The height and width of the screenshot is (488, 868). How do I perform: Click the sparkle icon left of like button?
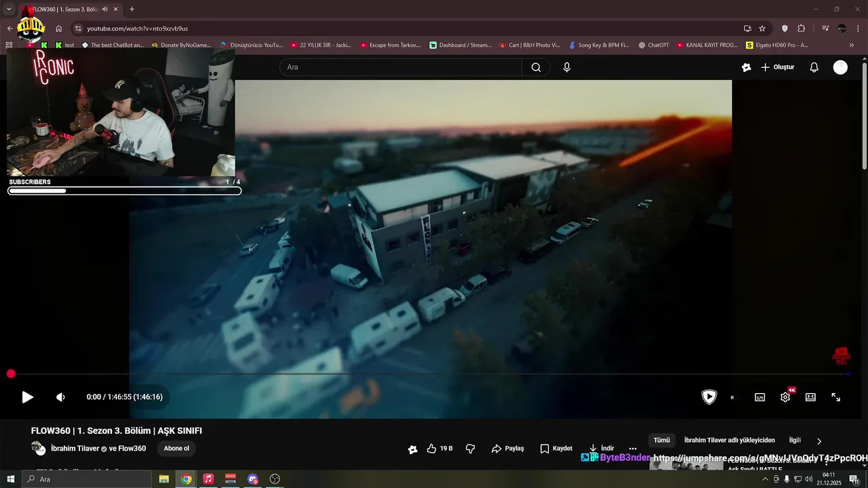[x=412, y=449]
